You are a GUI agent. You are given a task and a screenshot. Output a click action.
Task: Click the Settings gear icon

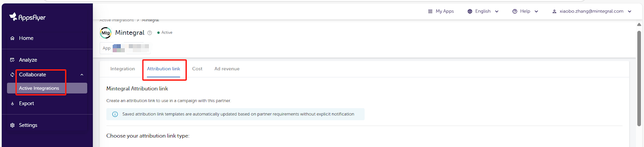coord(12,125)
